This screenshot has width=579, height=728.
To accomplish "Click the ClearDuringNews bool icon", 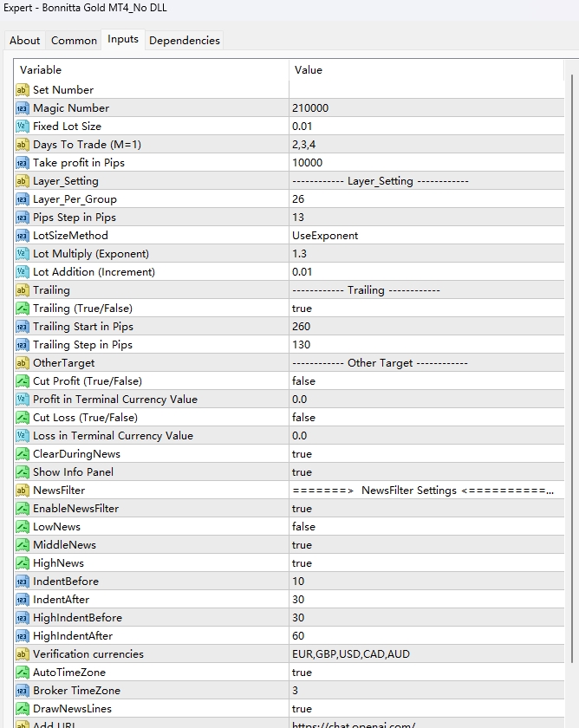I will click(23, 454).
